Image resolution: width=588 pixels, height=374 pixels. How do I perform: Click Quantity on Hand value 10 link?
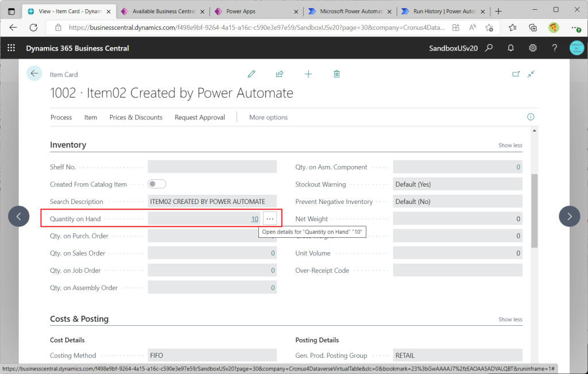[254, 219]
